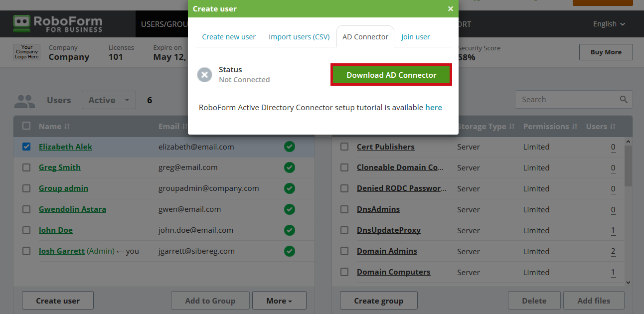Select the AD Connector tab
The image size is (644, 314).
click(x=365, y=37)
